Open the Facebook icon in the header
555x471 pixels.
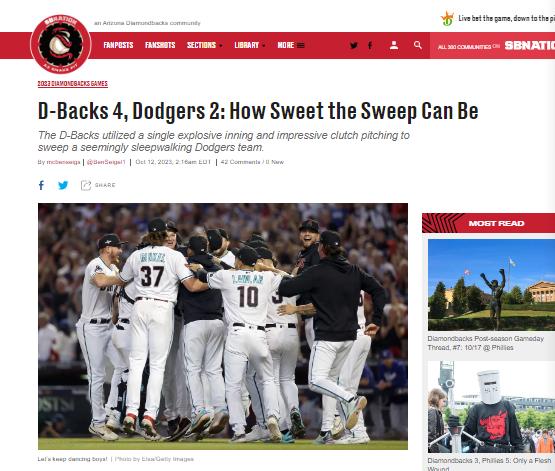pos(370,45)
